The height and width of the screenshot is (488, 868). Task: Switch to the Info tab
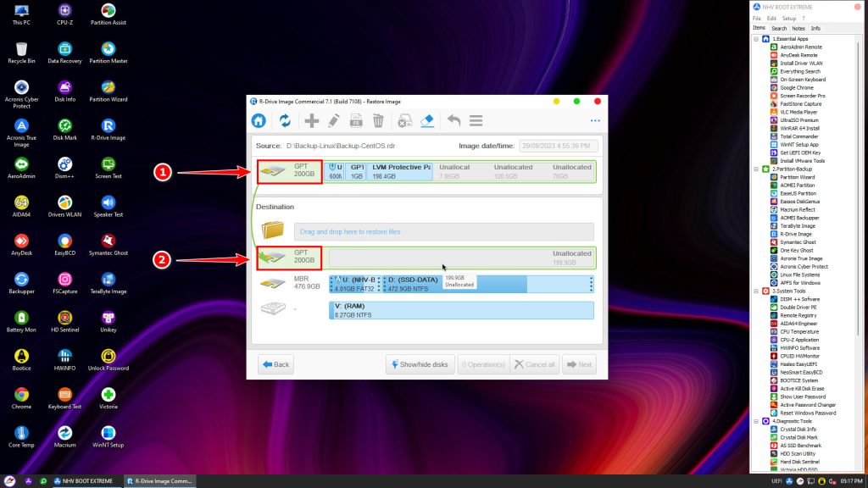pyautogui.click(x=815, y=28)
